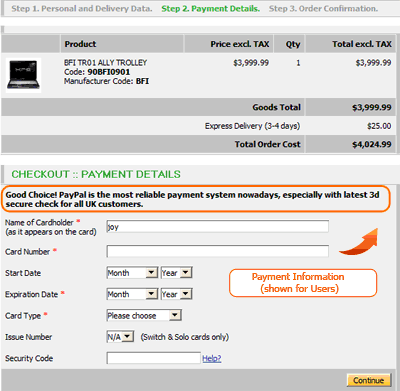
Task: Click the BFI TR01 ALLY TROLLEY product name
Action: point(105,63)
